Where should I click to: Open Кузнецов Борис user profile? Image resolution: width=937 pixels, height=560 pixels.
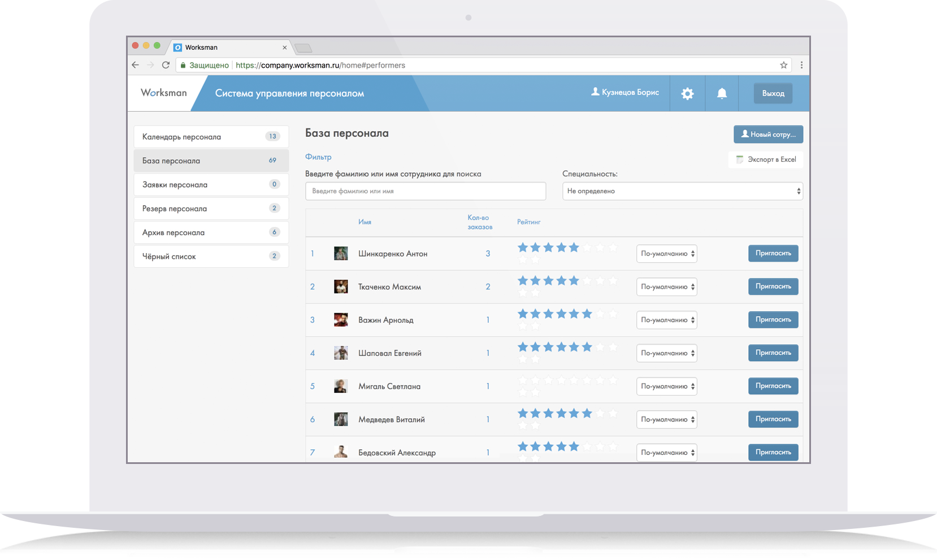coord(625,92)
